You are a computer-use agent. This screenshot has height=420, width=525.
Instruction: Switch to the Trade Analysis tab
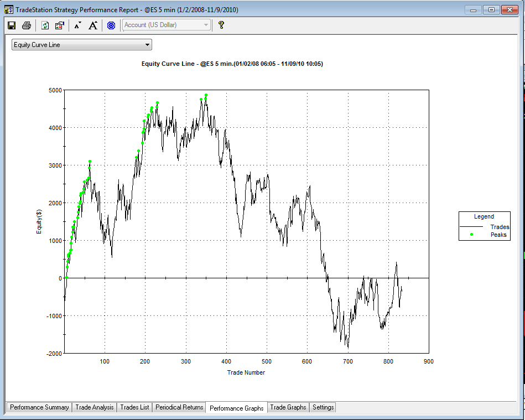coord(95,407)
